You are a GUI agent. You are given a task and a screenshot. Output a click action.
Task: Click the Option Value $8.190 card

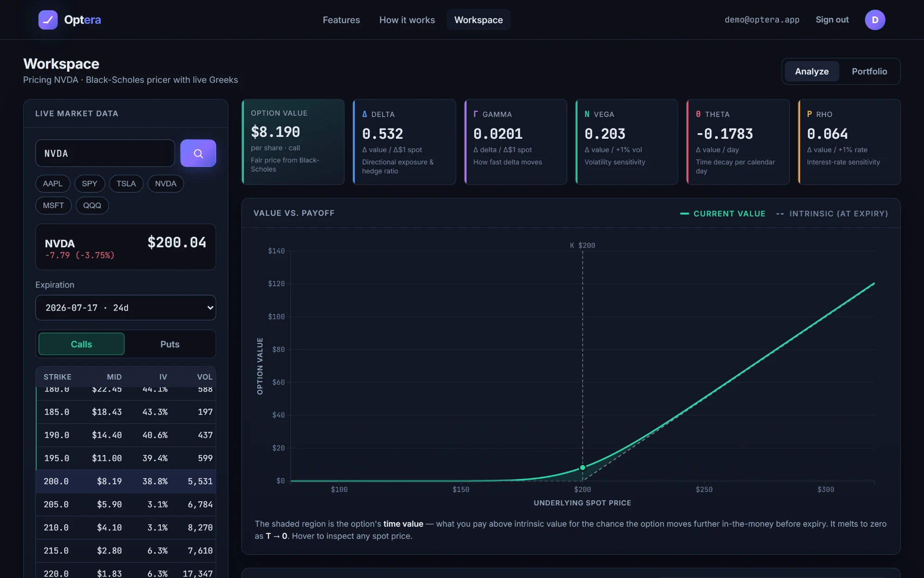tap(293, 142)
